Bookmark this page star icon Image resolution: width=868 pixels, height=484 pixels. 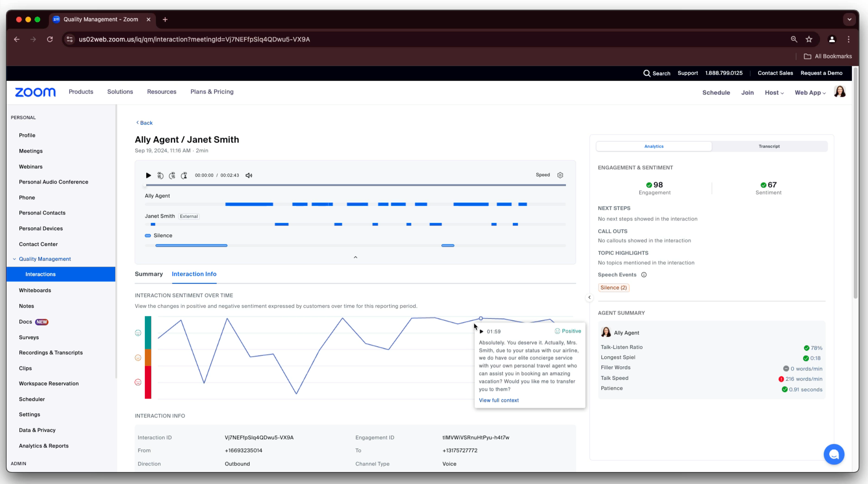(809, 40)
